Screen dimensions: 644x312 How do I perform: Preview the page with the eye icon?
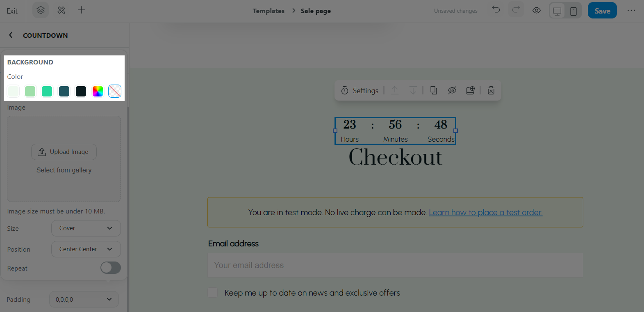(x=537, y=11)
